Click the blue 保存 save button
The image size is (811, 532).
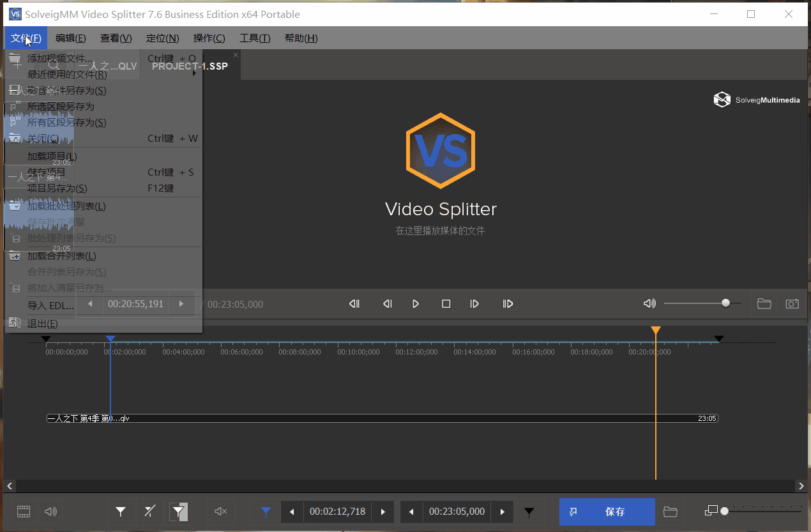click(607, 512)
